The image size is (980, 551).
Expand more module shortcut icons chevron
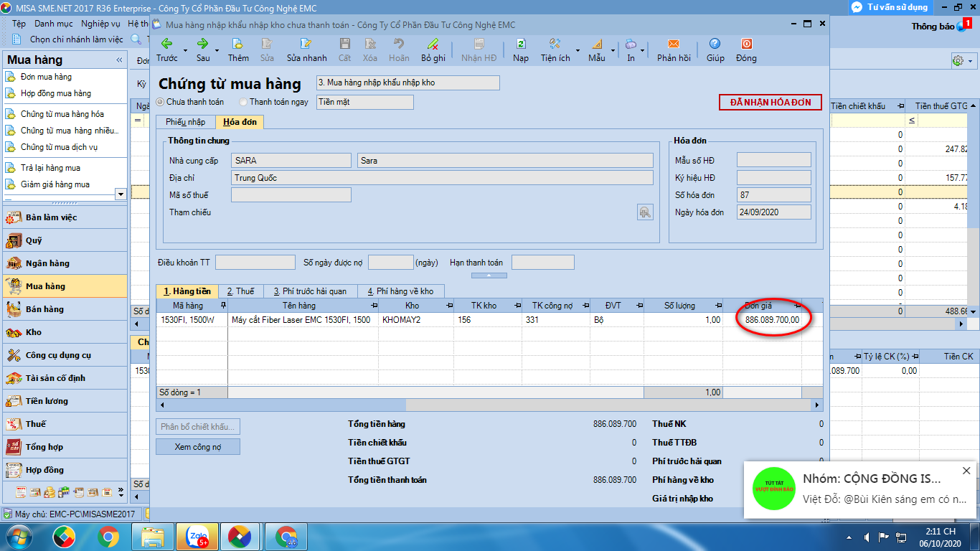point(120,493)
